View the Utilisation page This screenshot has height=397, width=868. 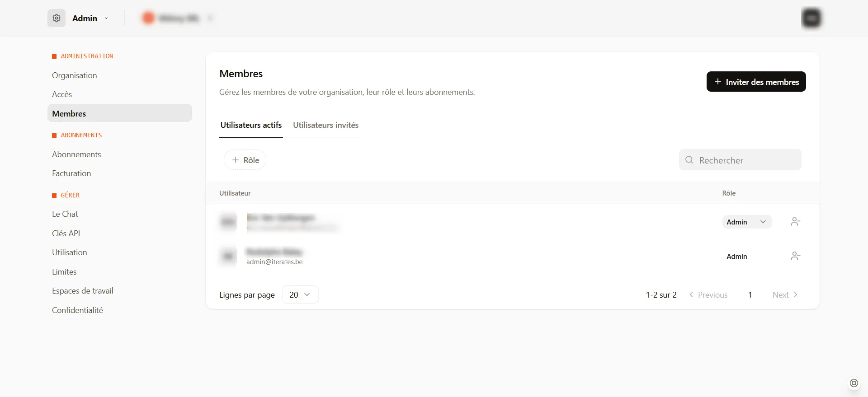[70, 252]
